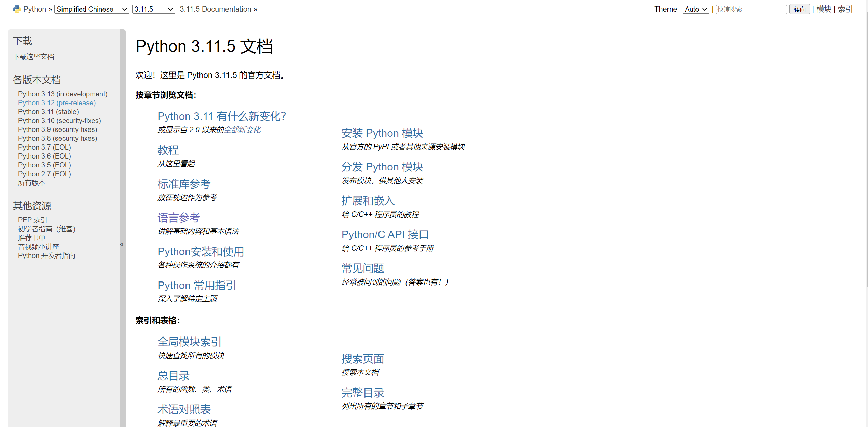Open the 语言参考 link
The image size is (868, 427).
point(178,218)
